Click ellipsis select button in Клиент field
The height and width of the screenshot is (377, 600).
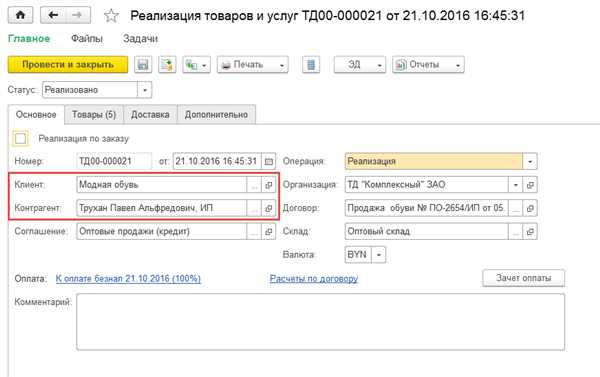point(254,185)
